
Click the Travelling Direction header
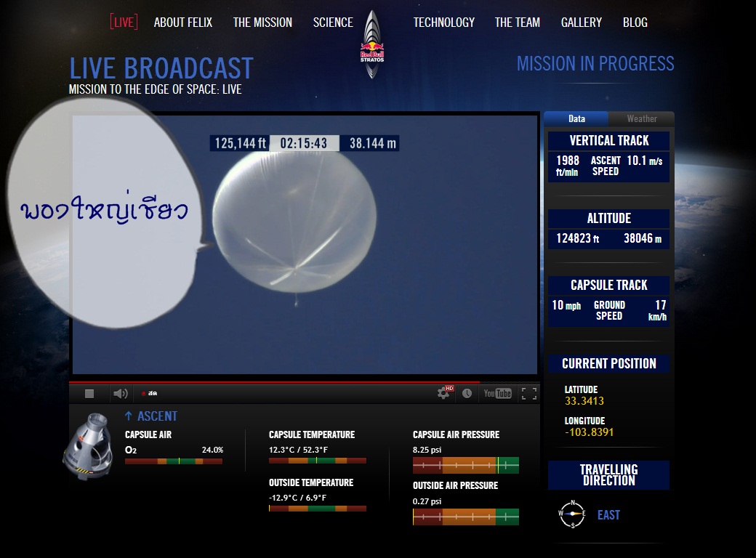pyautogui.click(x=608, y=475)
